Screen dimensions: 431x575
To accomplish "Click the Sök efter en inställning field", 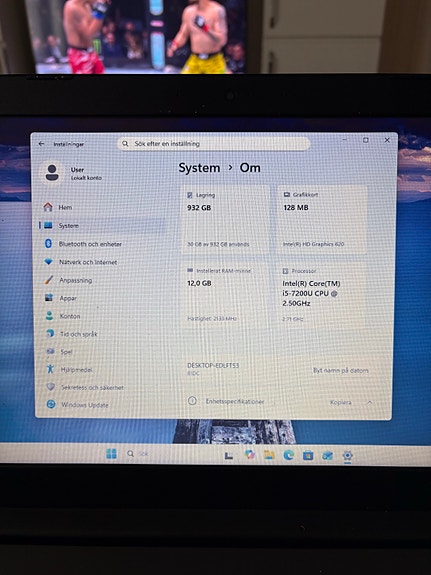I will pos(213,144).
